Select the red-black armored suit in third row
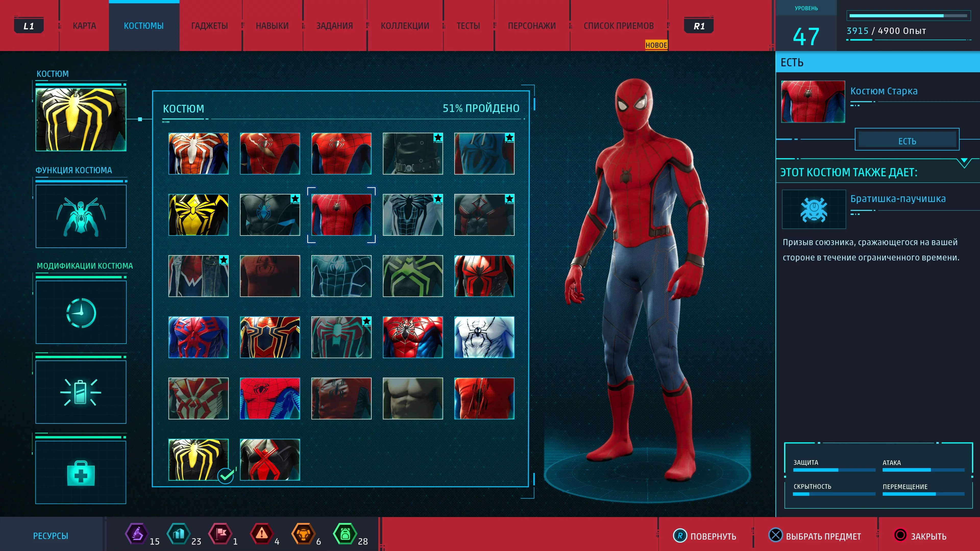The image size is (980, 551). pyautogui.click(x=484, y=276)
